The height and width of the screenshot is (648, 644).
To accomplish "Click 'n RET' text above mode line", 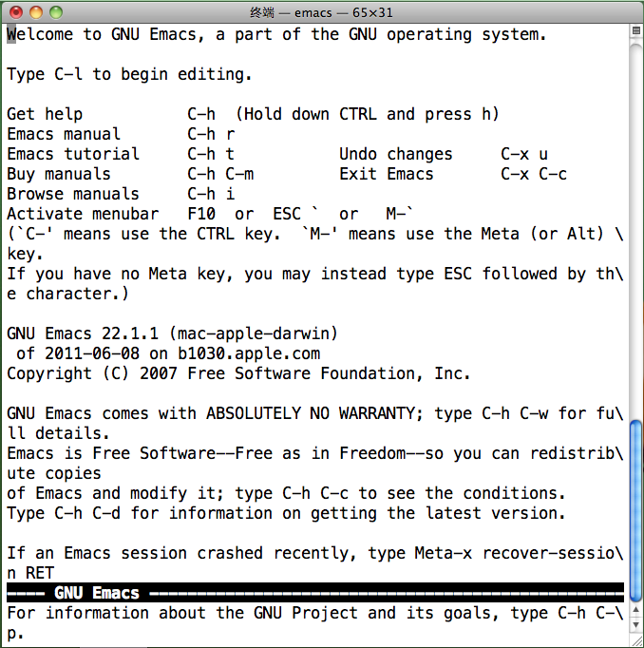I will (30, 573).
